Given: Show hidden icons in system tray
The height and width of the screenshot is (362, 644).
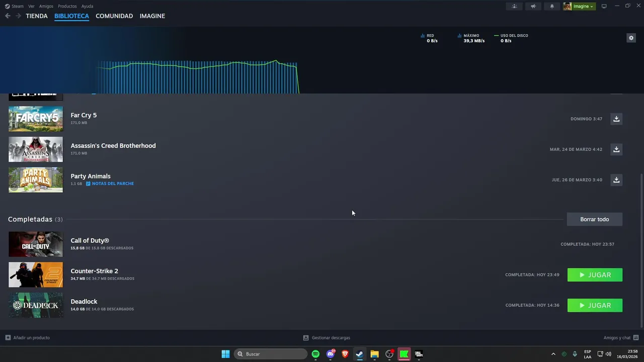Looking at the screenshot, I should click(x=553, y=354).
